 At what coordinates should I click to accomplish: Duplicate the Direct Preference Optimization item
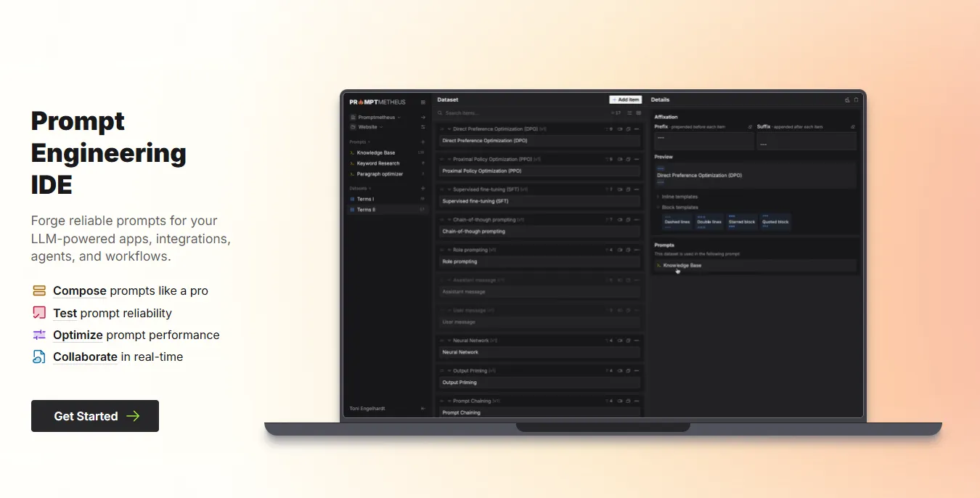tap(629, 129)
